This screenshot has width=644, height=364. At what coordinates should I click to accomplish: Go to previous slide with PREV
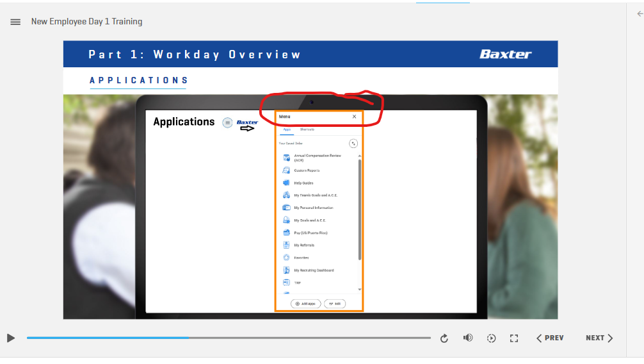coord(550,338)
